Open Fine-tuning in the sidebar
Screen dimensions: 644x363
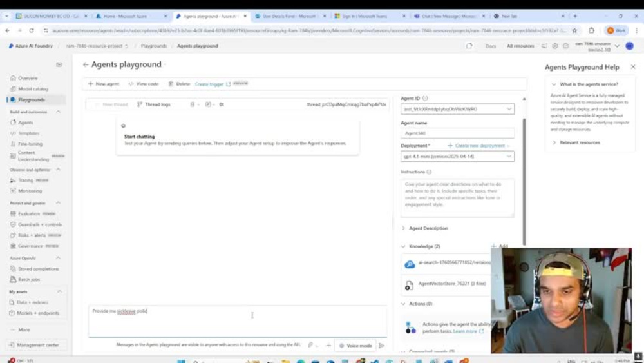coord(30,144)
